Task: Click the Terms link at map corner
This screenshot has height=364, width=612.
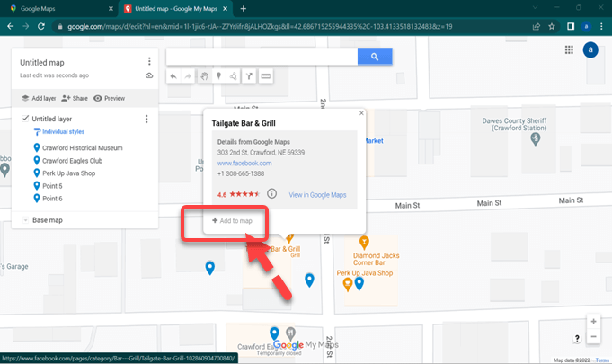Action: (602, 360)
